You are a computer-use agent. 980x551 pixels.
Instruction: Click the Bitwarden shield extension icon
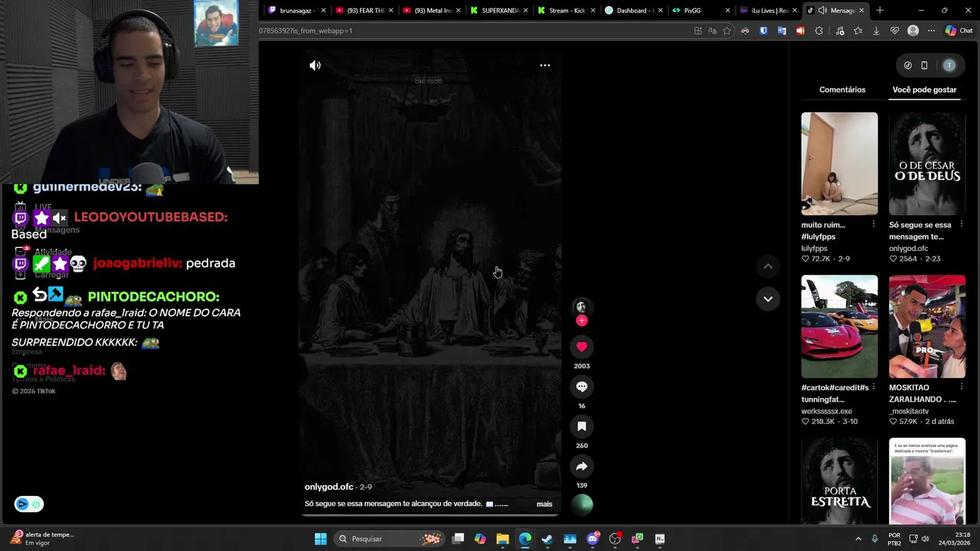tap(763, 31)
